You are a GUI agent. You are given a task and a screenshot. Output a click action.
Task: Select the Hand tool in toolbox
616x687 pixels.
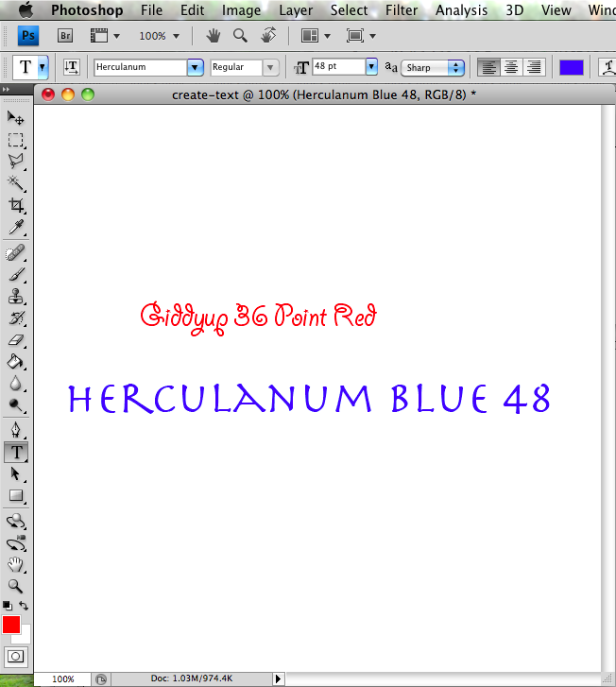(16, 564)
